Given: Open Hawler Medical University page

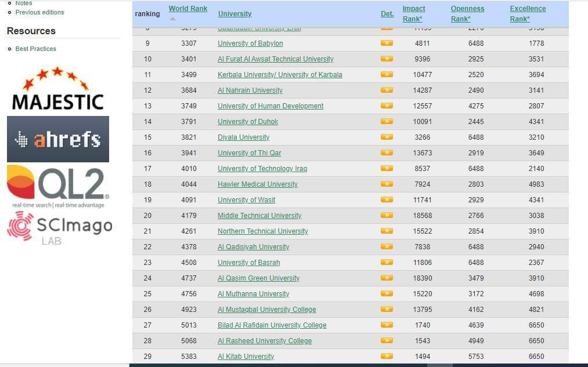Looking at the screenshot, I should pyautogui.click(x=258, y=184).
